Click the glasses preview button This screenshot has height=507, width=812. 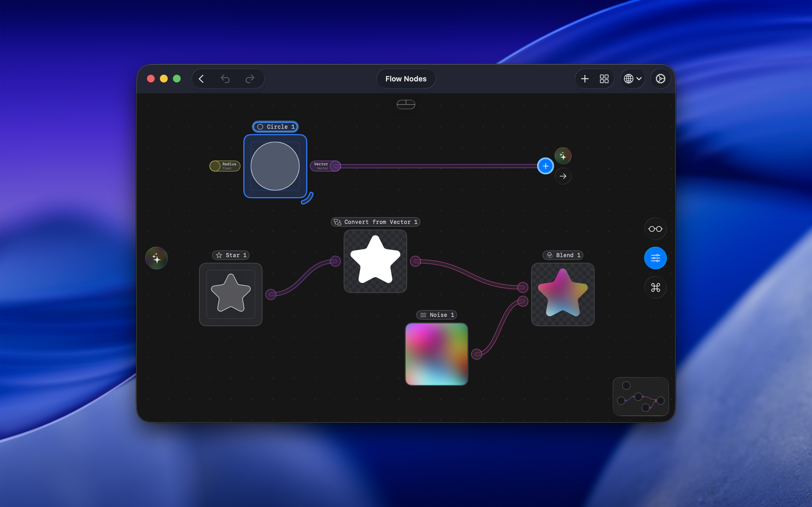[655, 229]
